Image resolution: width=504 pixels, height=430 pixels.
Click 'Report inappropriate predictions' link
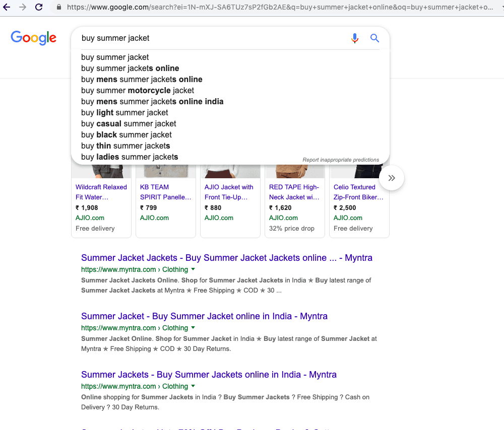point(341,160)
